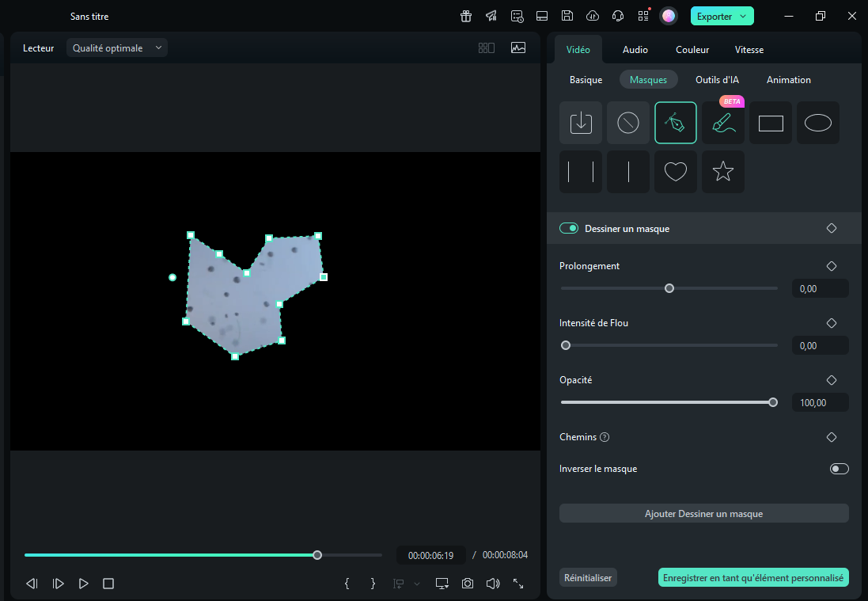Toggle the Opacité keyframe diamond
The height and width of the screenshot is (601, 868).
point(832,380)
